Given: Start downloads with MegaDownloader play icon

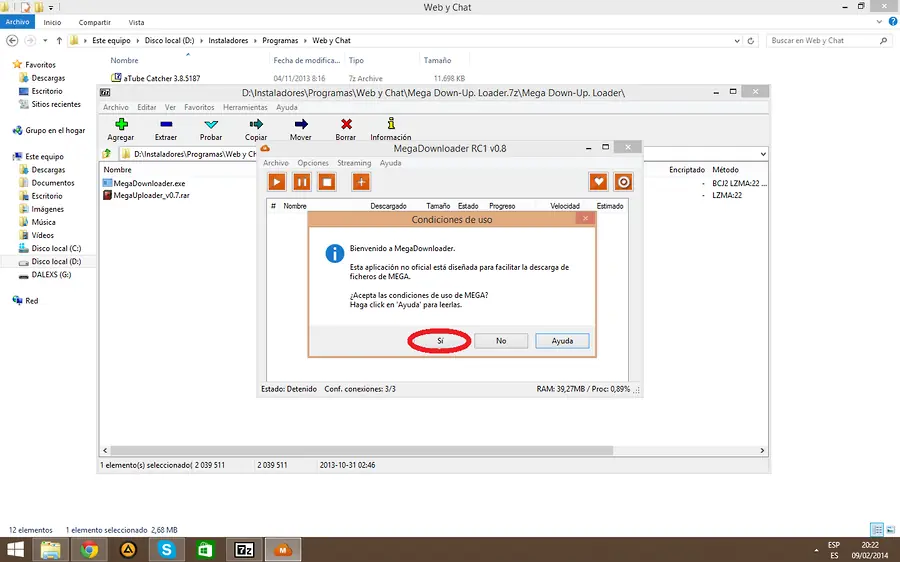Looking at the screenshot, I should [277, 182].
